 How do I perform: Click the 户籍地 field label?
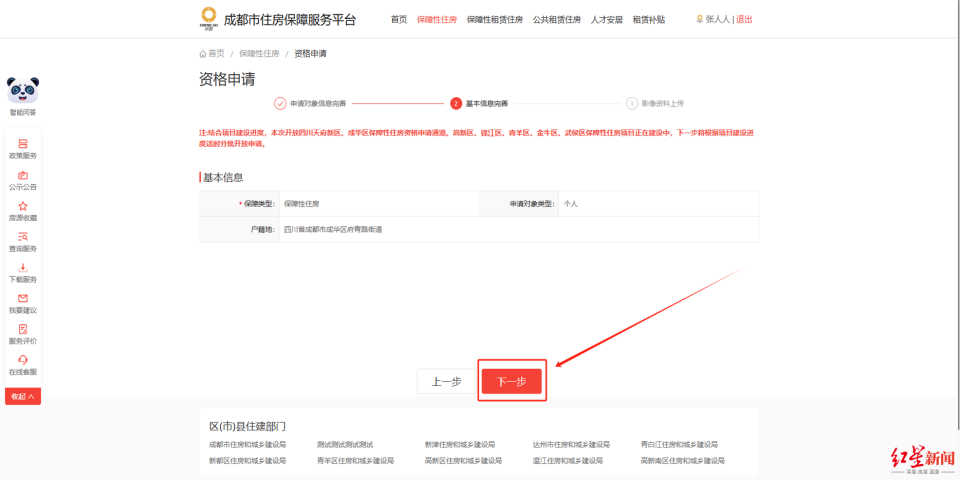(x=262, y=230)
